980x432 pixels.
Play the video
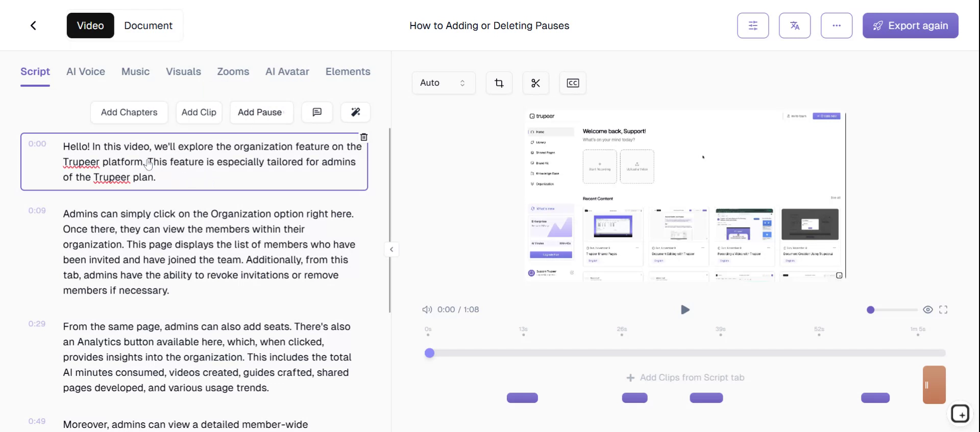[685, 309]
